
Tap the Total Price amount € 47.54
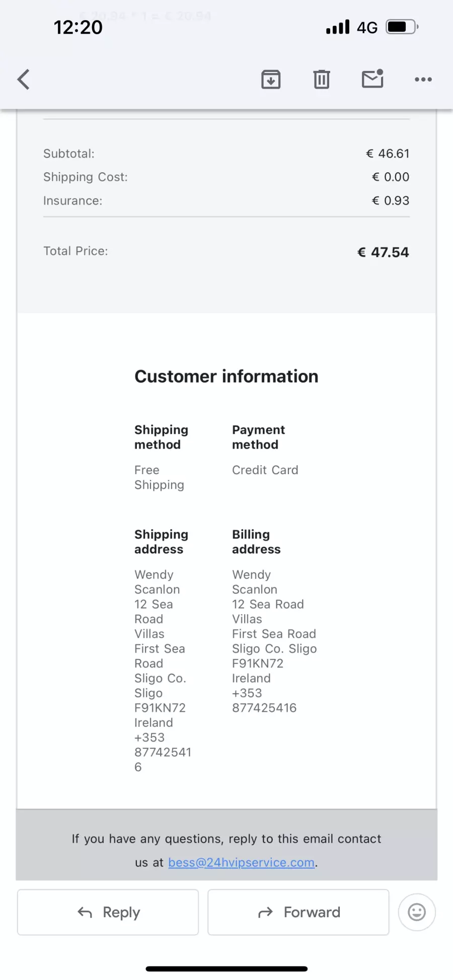[383, 252]
